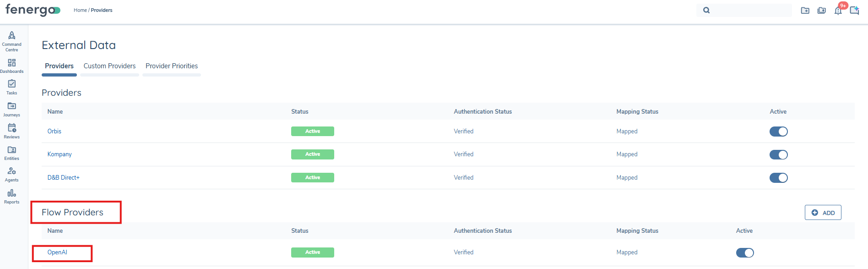868x269 pixels.
Task: Open Journeys in the sidebar
Action: pyautogui.click(x=11, y=109)
